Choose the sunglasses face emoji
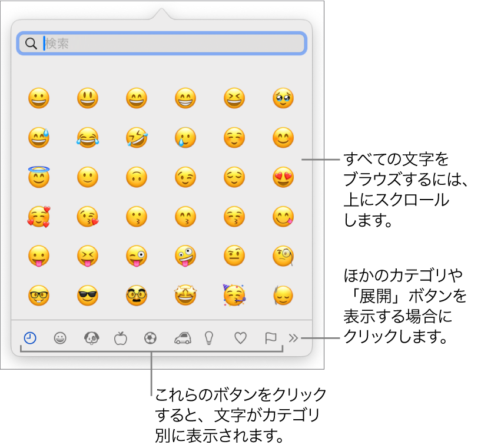481x448 pixels. point(88,296)
